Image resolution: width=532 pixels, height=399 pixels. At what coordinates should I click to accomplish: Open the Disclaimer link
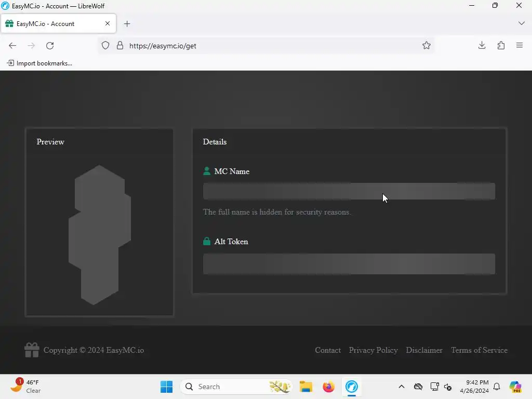point(424,350)
